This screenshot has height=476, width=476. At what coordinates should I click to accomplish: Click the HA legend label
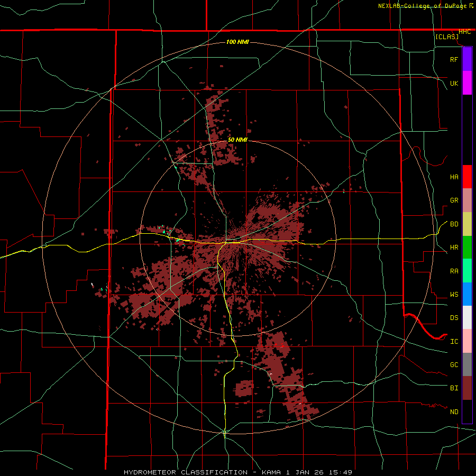click(x=454, y=177)
